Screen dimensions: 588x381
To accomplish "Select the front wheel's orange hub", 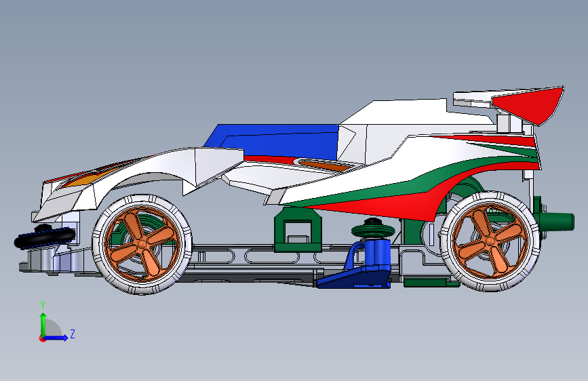I will pos(142,244).
